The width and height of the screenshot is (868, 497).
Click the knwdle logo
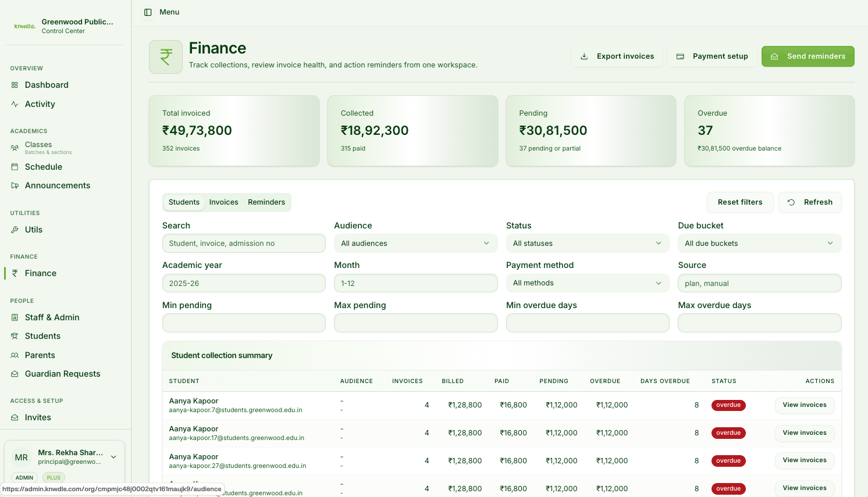coord(25,26)
